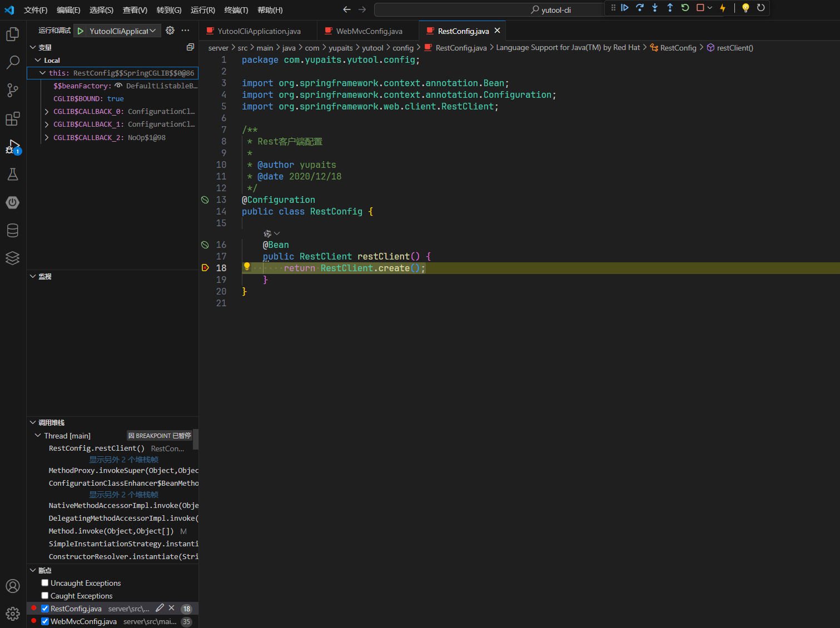This screenshot has height=628, width=840.
Task: Edit the RestConfig.java breakpoint with pencil
Action: pos(160,608)
